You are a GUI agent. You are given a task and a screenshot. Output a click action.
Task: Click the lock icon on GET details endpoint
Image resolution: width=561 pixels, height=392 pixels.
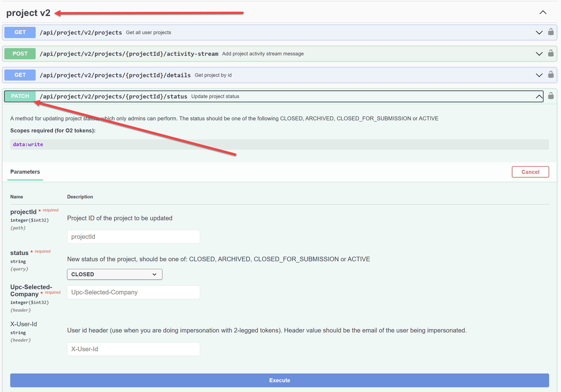551,75
